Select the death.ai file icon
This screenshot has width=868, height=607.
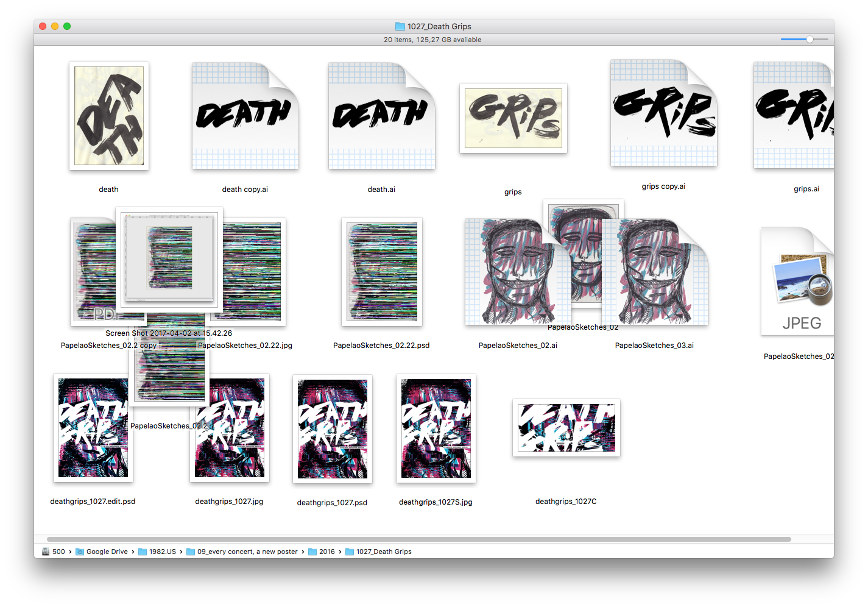(x=381, y=116)
